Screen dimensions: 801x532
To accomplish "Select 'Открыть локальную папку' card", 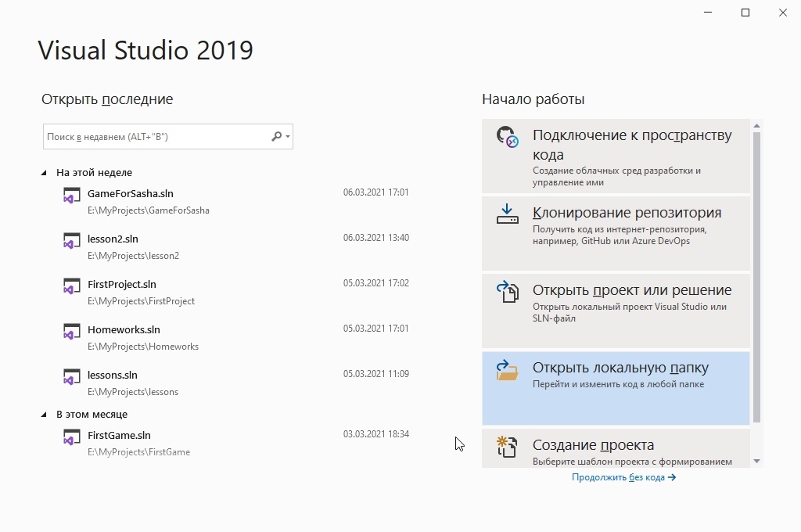I will tap(616, 388).
